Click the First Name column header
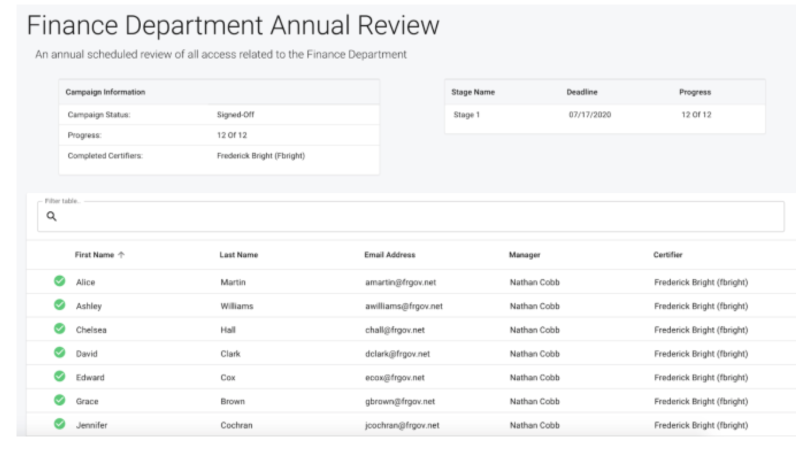The width and height of the screenshot is (796, 451). 94,255
